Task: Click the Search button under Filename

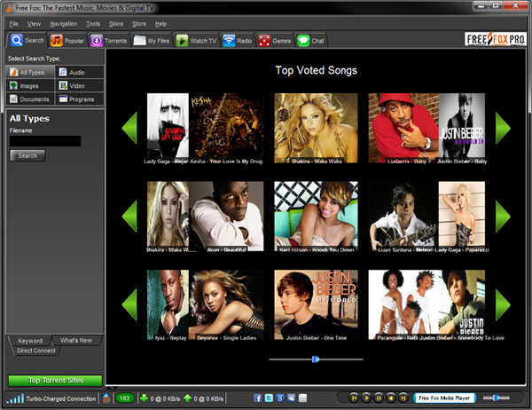Action: pyautogui.click(x=27, y=155)
